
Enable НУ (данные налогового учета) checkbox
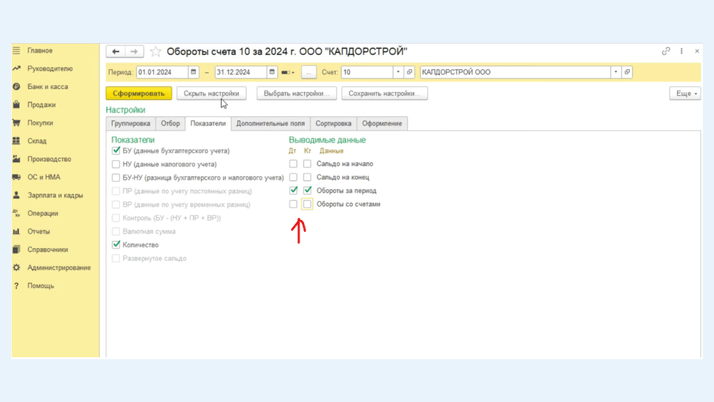click(x=116, y=164)
